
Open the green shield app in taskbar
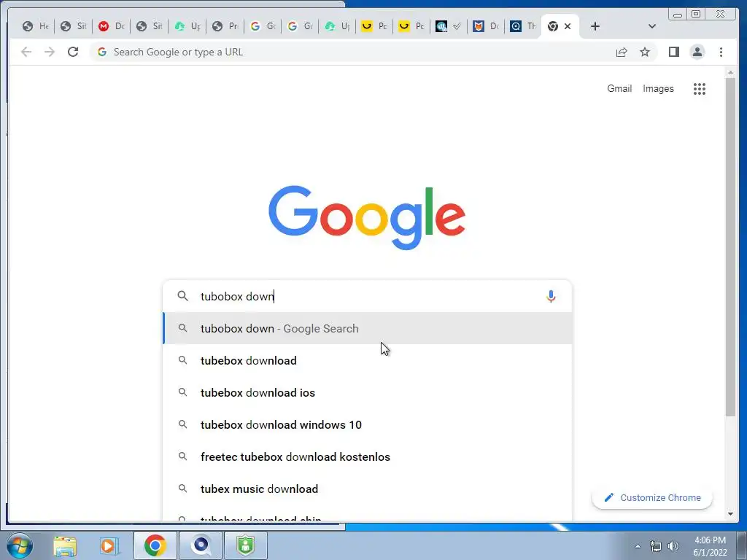pos(245,545)
